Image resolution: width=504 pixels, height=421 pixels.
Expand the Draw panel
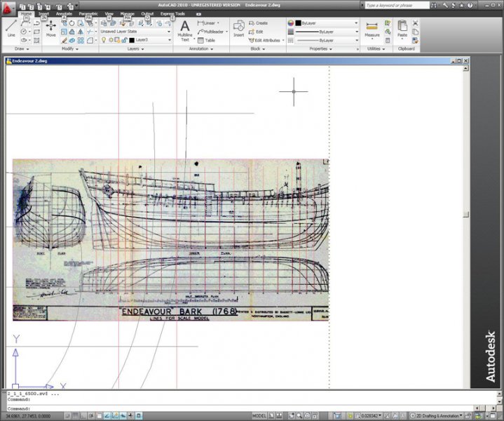point(22,49)
